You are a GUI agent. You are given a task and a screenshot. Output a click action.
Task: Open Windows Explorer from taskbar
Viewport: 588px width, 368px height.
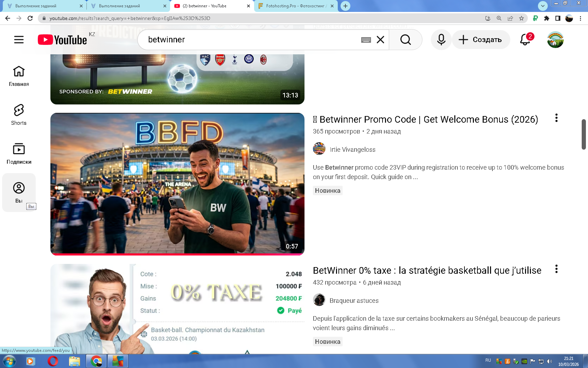click(x=74, y=361)
